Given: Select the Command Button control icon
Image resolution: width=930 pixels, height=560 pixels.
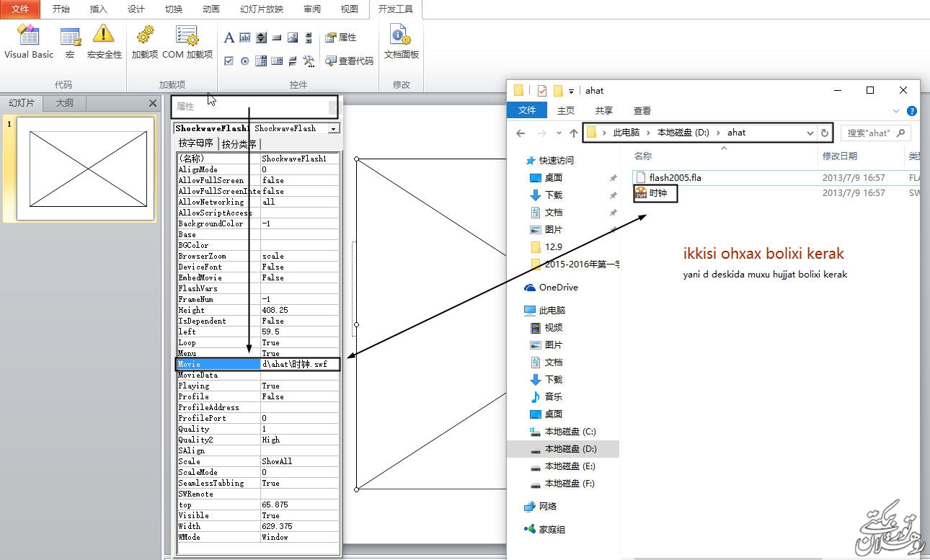Looking at the screenshot, I should point(277,37).
